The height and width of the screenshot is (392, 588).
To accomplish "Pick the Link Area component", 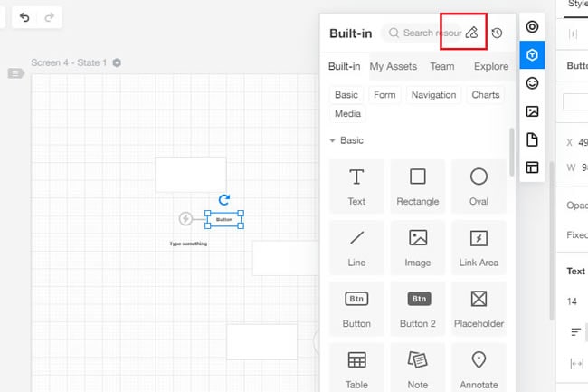I will (479, 247).
